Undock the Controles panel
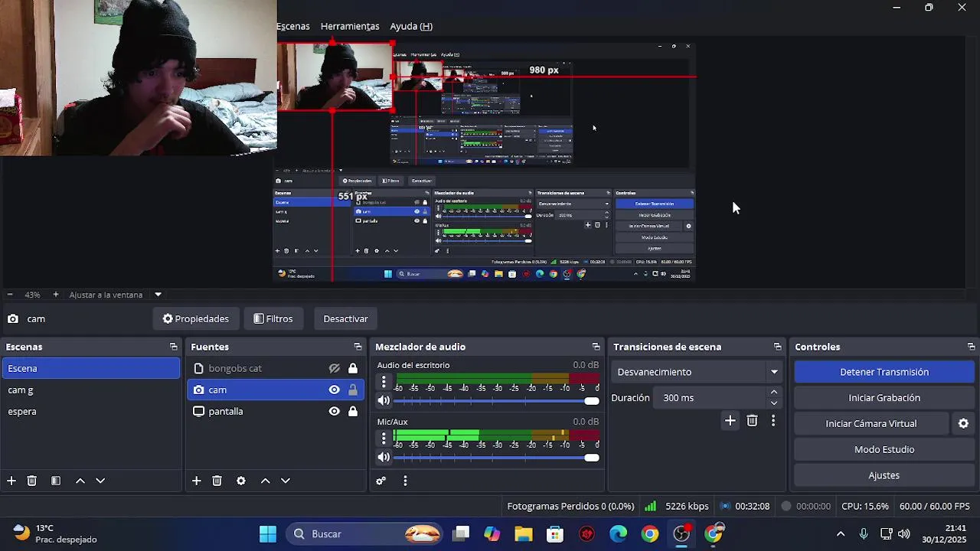 click(x=971, y=347)
